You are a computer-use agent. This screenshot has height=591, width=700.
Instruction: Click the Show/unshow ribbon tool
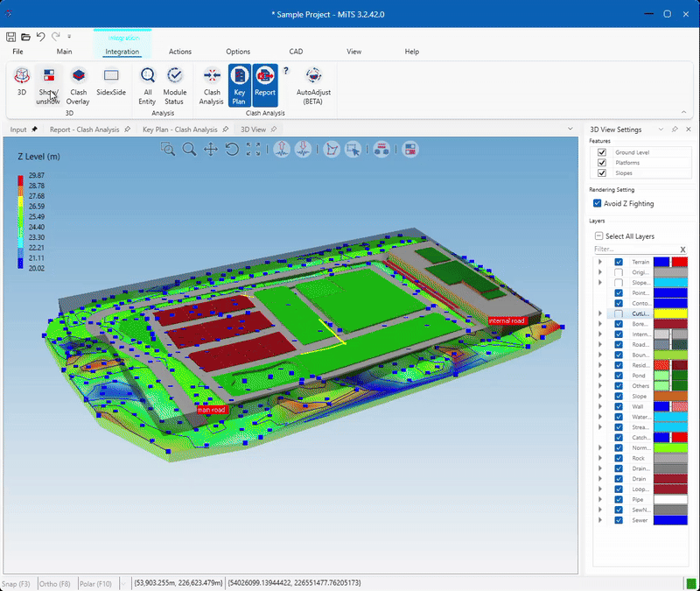tap(48, 86)
